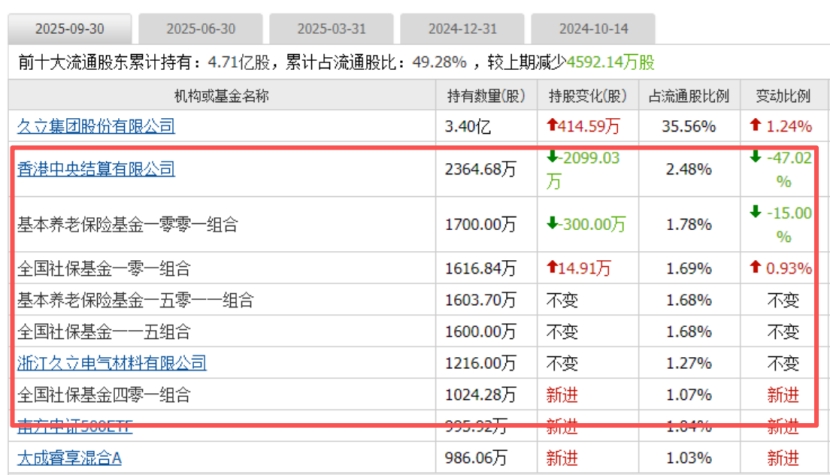
Task: Open the 2025-06-30 date tab
Action: coord(201,29)
